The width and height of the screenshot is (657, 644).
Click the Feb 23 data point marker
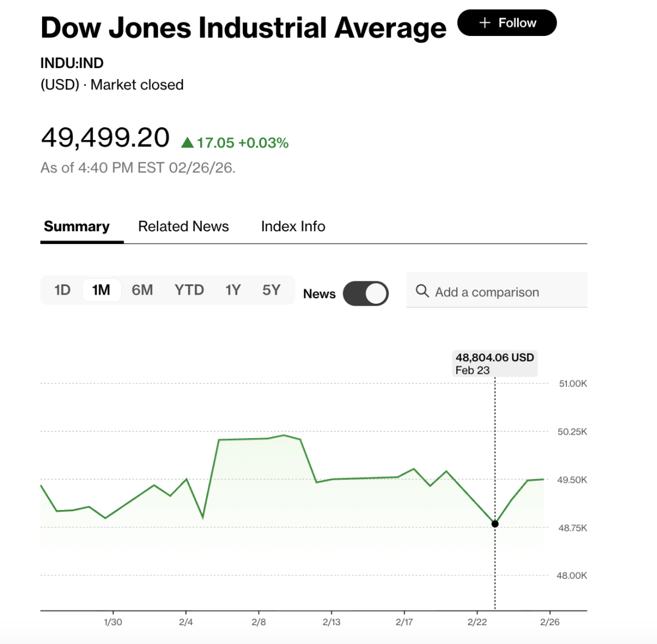pos(495,523)
